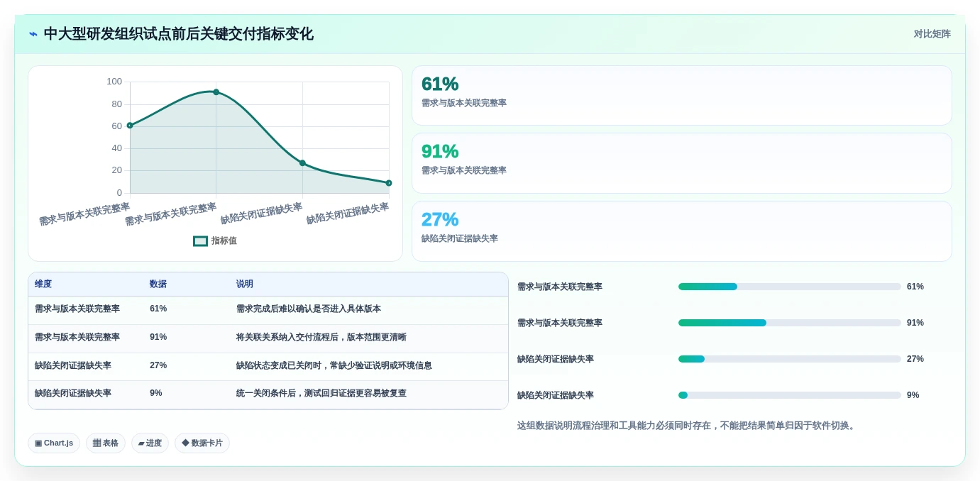Select the 9% table cell
980x481 pixels.
click(156, 393)
